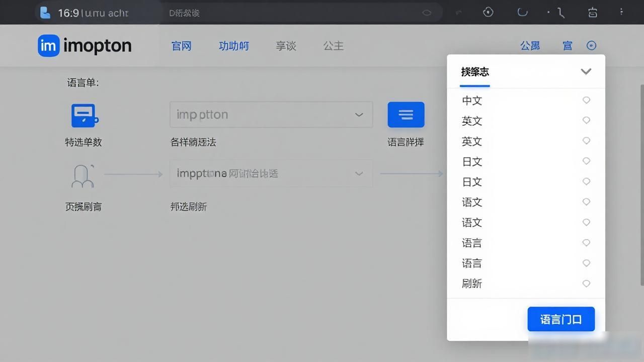Click the 刷新 label in the list

coord(472,284)
